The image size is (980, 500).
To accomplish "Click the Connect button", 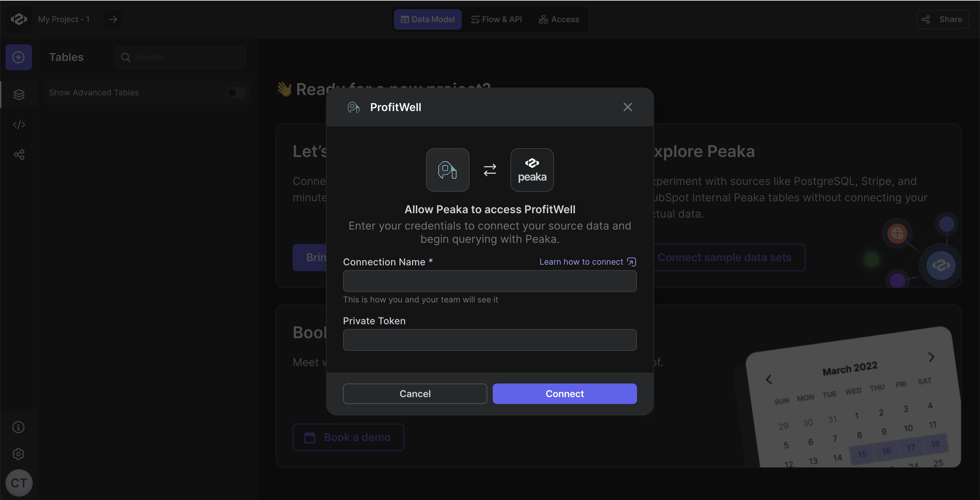I will coord(565,393).
